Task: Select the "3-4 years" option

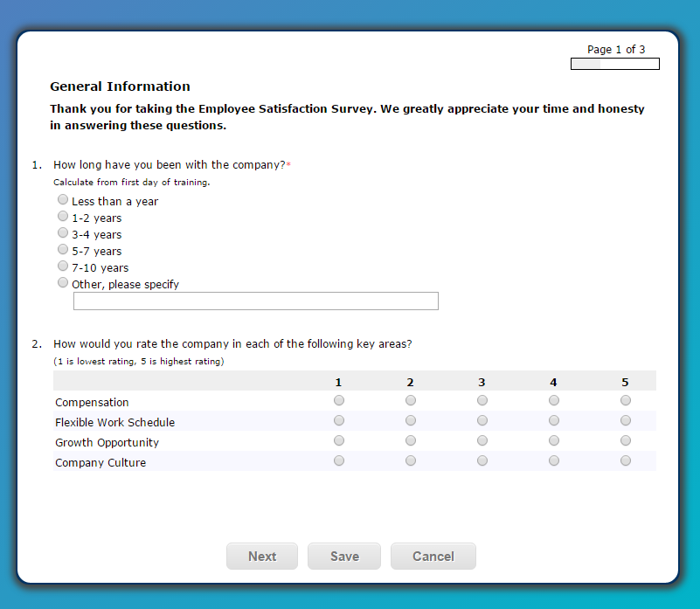Action: click(62, 232)
